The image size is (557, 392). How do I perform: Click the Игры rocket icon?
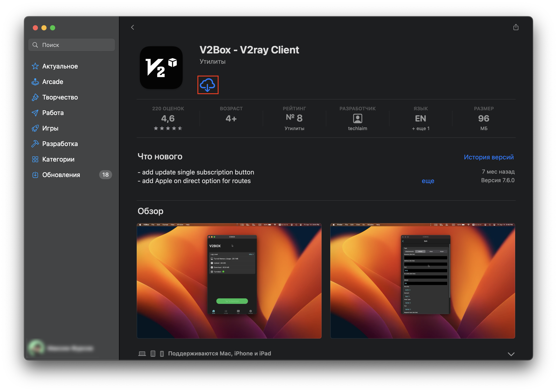point(35,128)
